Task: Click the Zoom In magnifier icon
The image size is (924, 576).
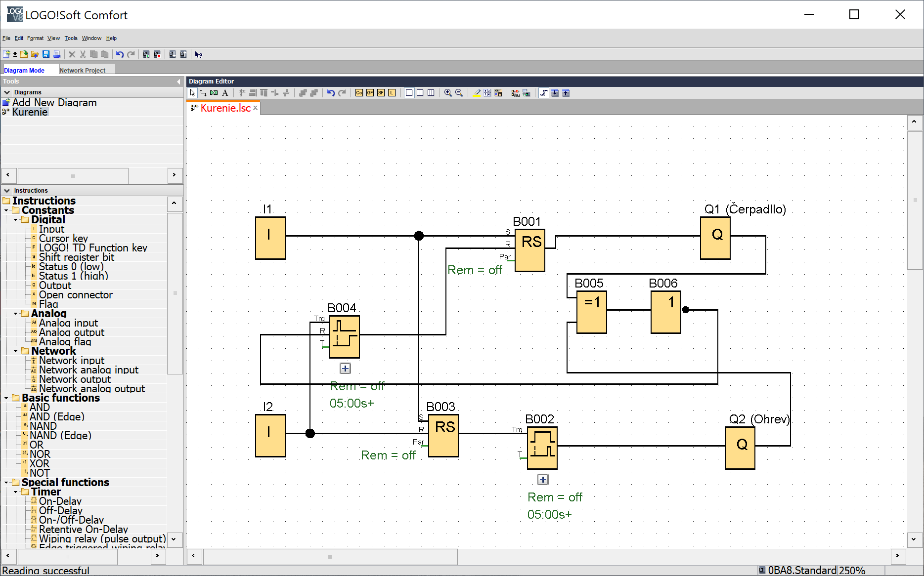Action: (448, 93)
